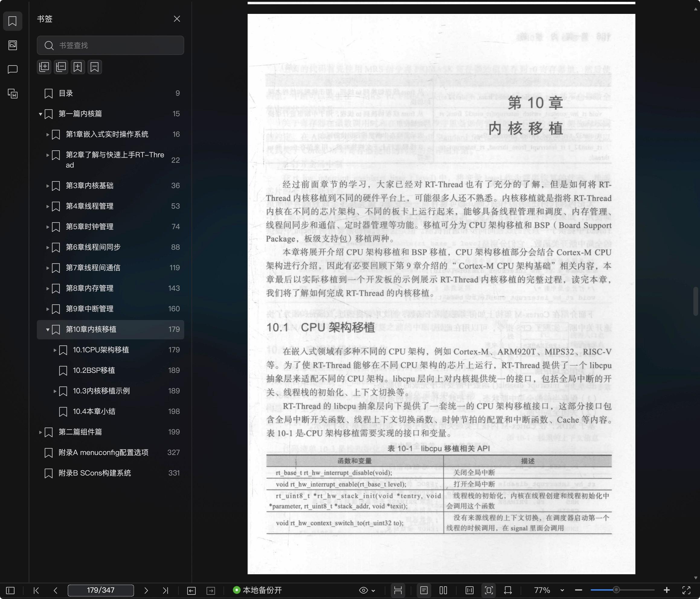This screenshot has height=599, width=700.
Task: Click scroll-up arrow of document view
Action: pos(695,9)
